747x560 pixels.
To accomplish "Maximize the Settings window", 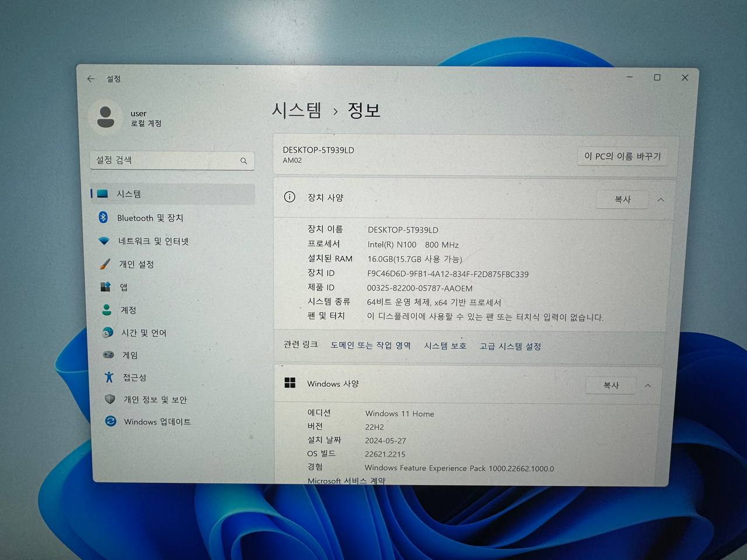I will pyautogui.click(x=657, y=78).
